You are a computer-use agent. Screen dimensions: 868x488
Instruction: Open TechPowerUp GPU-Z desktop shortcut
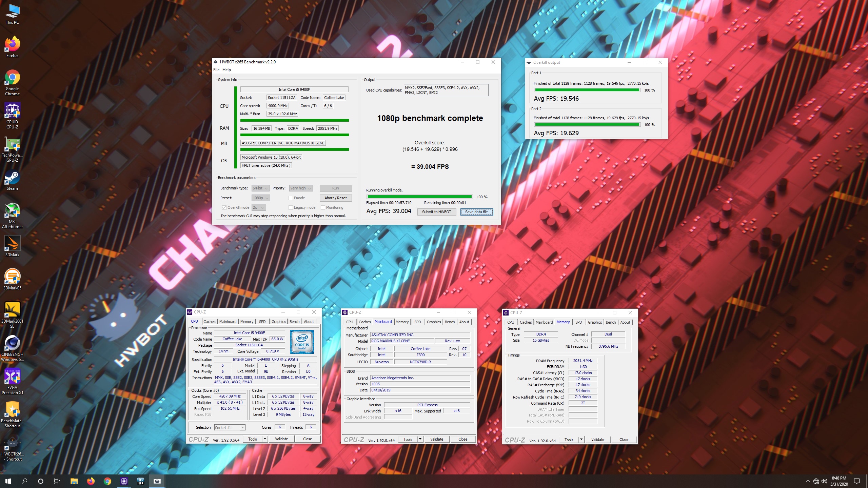[12, 149]
